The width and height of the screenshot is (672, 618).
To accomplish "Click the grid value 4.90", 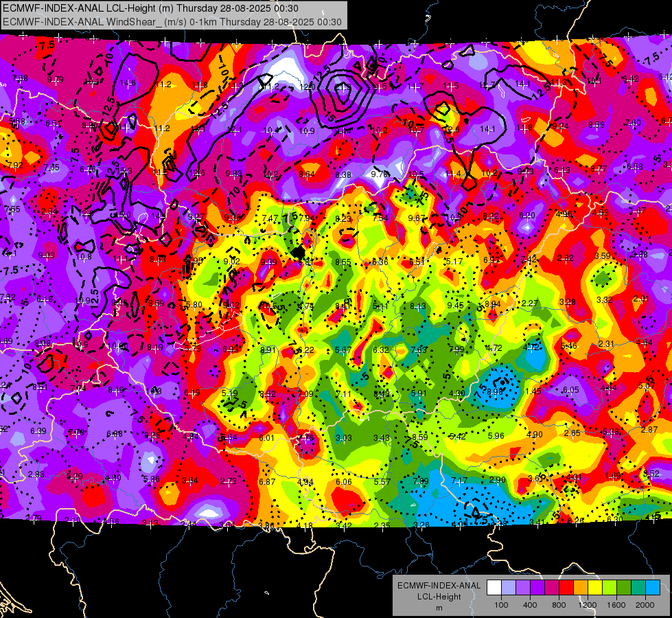I will (535, 435).
